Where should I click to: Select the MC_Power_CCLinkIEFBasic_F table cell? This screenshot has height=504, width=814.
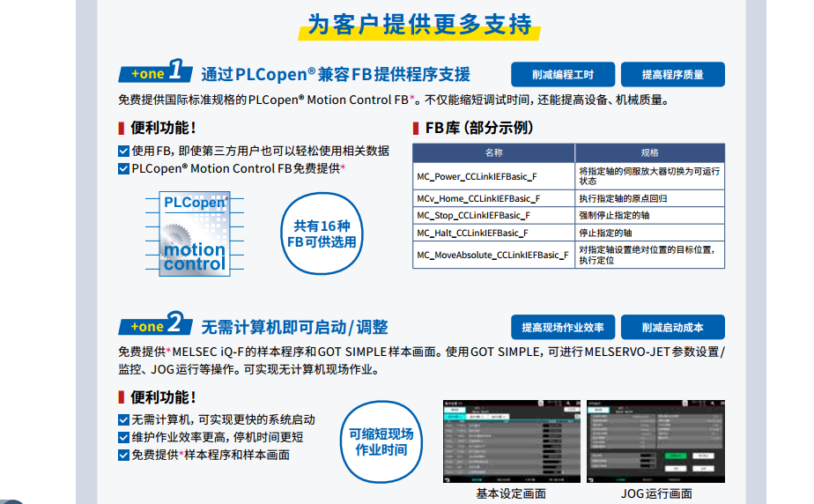click(x=493, y=176)
